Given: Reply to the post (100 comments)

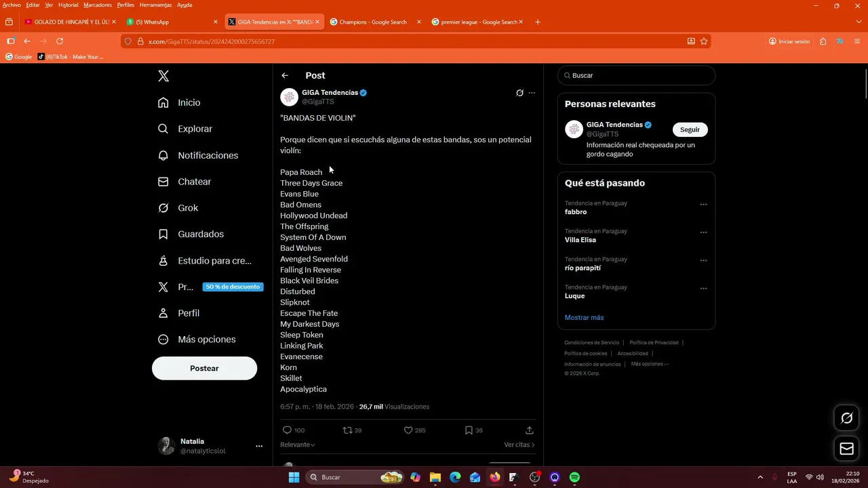Looking at the screenshot, I should [x=293, y=430].
